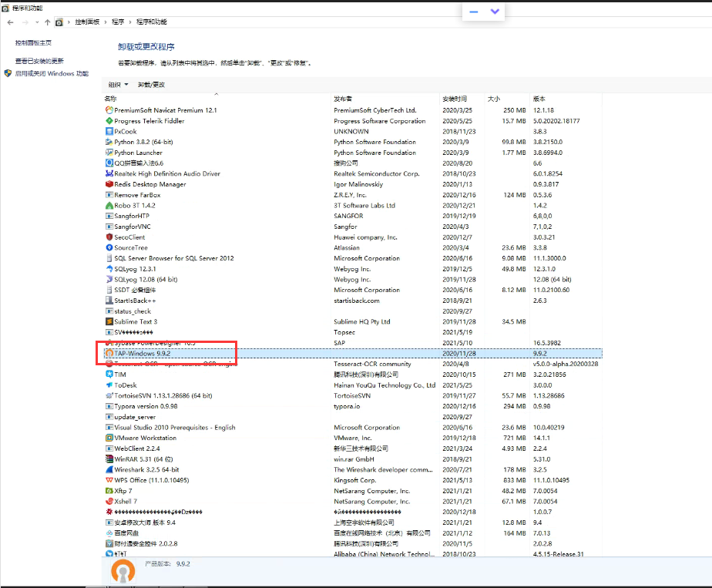Go back using the left arrow button

(x=11, y=22)
